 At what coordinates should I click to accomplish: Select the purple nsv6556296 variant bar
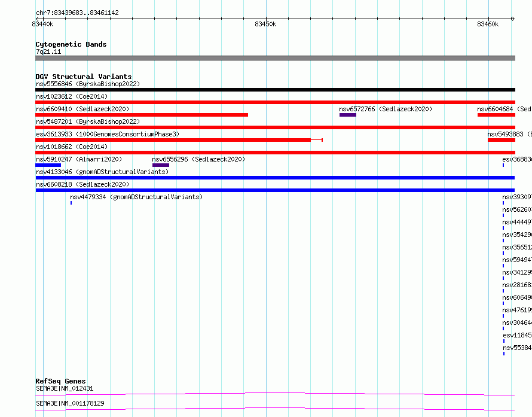click(x=161, y=165)
